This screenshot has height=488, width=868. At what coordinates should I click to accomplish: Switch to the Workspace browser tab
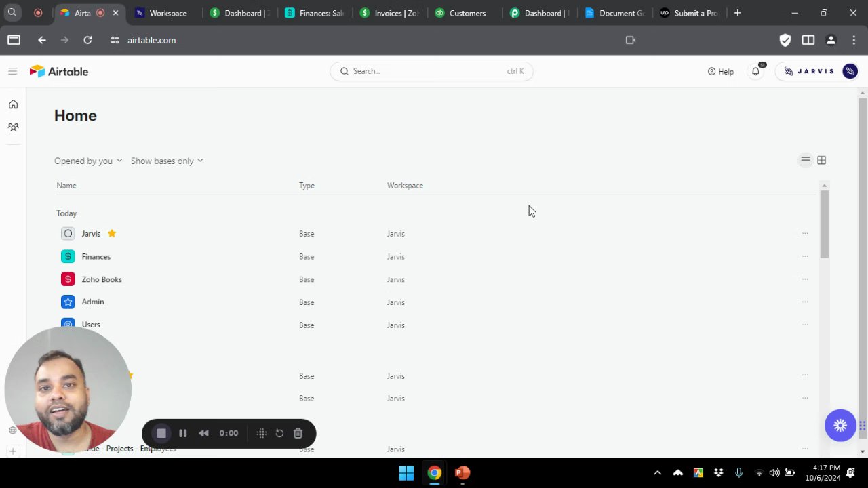point(163,13)
